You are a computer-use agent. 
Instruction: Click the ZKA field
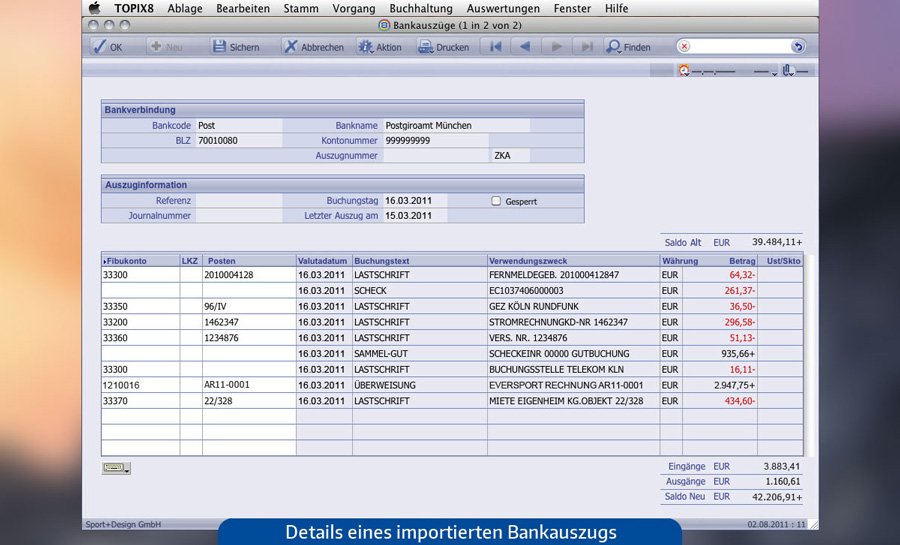(511, 155)
